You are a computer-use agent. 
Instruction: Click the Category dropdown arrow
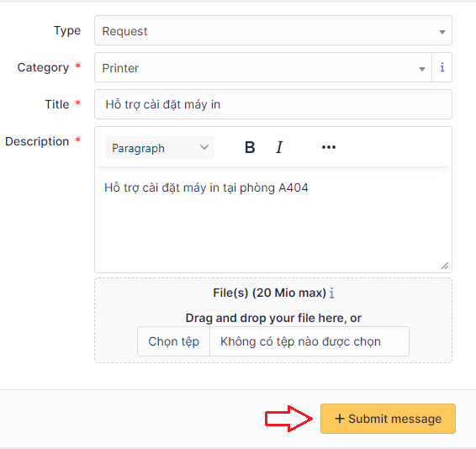[421, 69]
